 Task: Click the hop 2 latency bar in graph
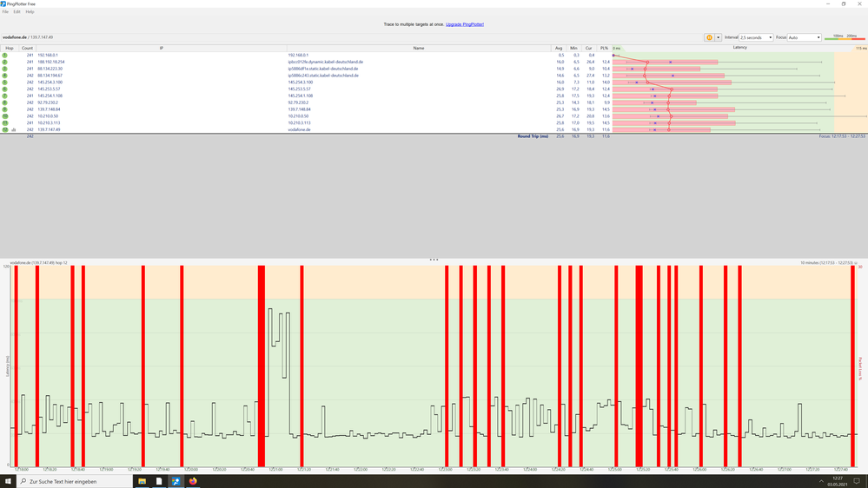(x=665, y=62)
